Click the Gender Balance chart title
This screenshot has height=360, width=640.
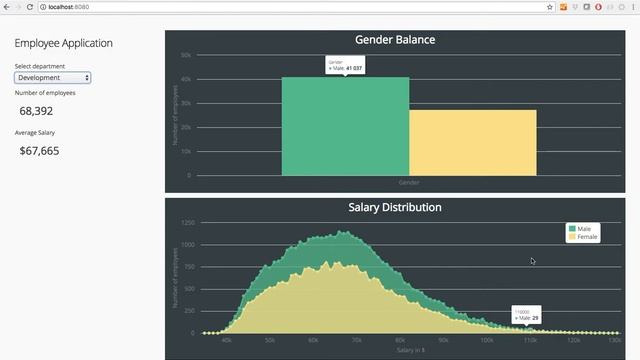point(395,40)
